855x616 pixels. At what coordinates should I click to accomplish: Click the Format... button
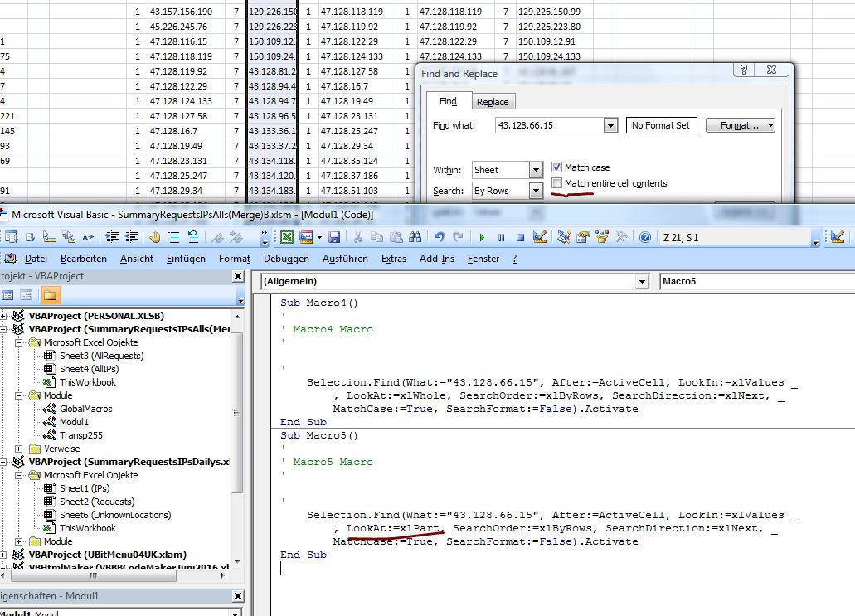pyautogui.click(x=740, y=125)
